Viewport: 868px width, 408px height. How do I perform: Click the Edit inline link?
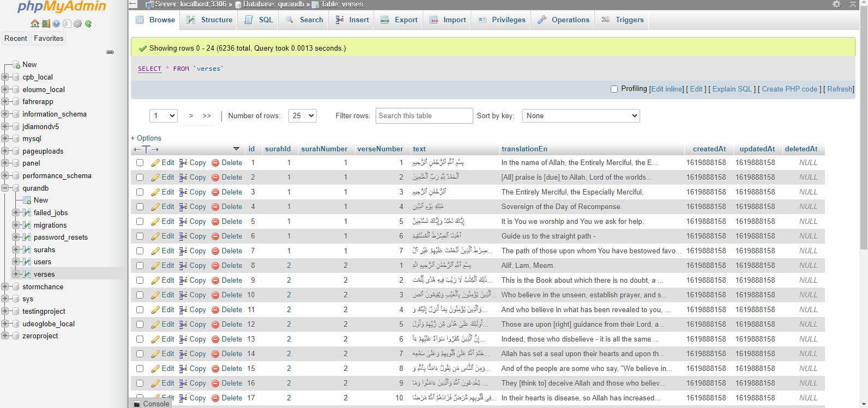point(667,89)
